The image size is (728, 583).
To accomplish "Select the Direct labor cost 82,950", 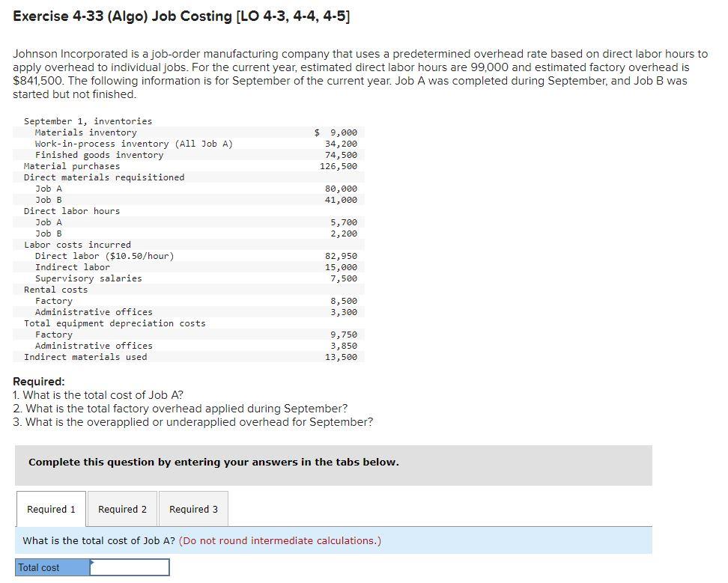I will pos(342,255).
